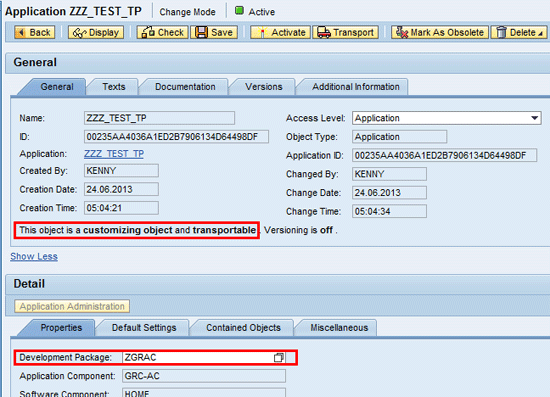Open the Texts tab
This screenshot has height=397, width=550.
tap(114, 87)
